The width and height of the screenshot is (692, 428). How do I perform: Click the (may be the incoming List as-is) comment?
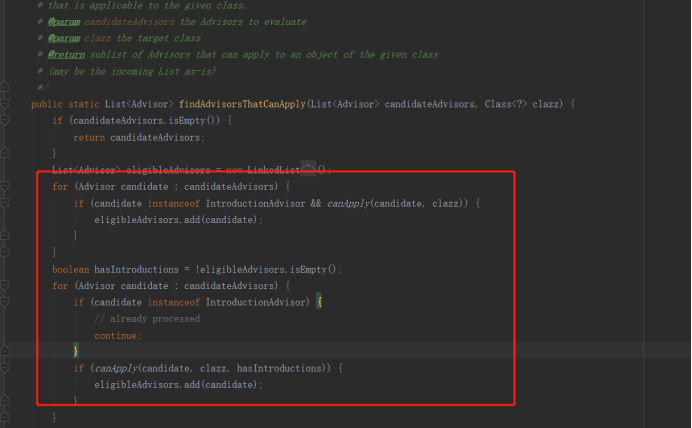click(x=132, y=71)
